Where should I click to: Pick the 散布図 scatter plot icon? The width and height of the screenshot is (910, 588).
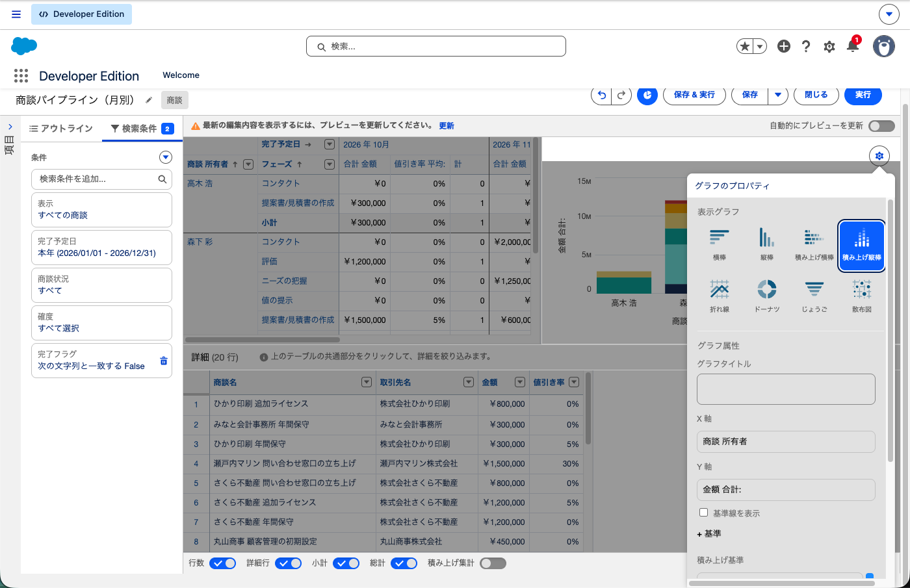click(862, 296)
